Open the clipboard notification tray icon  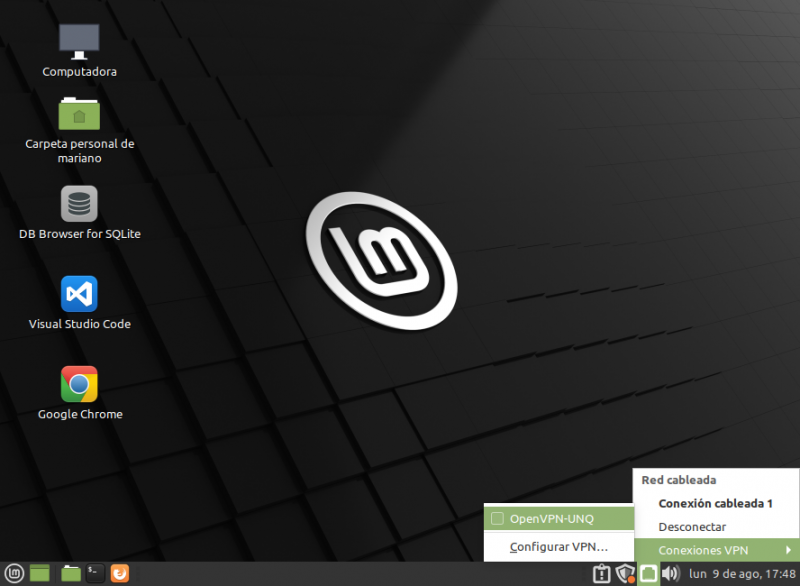point(602,574)
